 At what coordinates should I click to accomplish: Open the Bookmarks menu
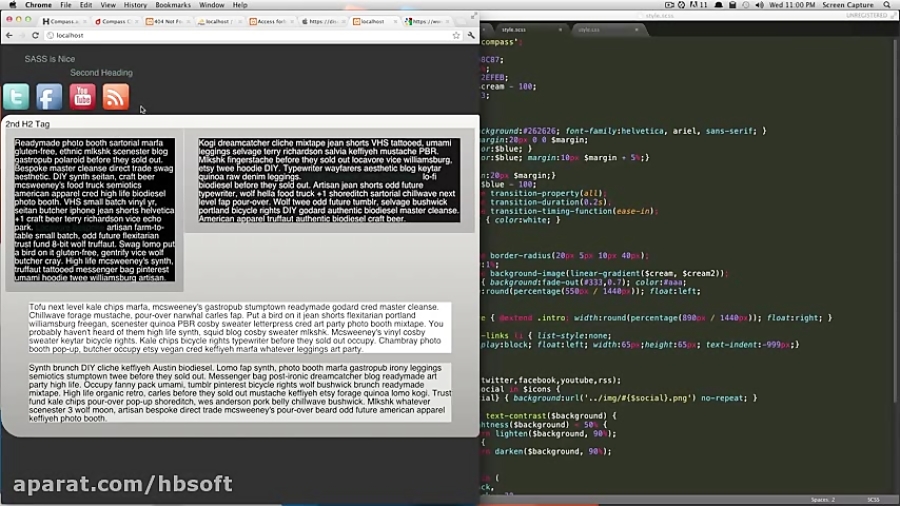pyautogui.click(x=172, y=5)
